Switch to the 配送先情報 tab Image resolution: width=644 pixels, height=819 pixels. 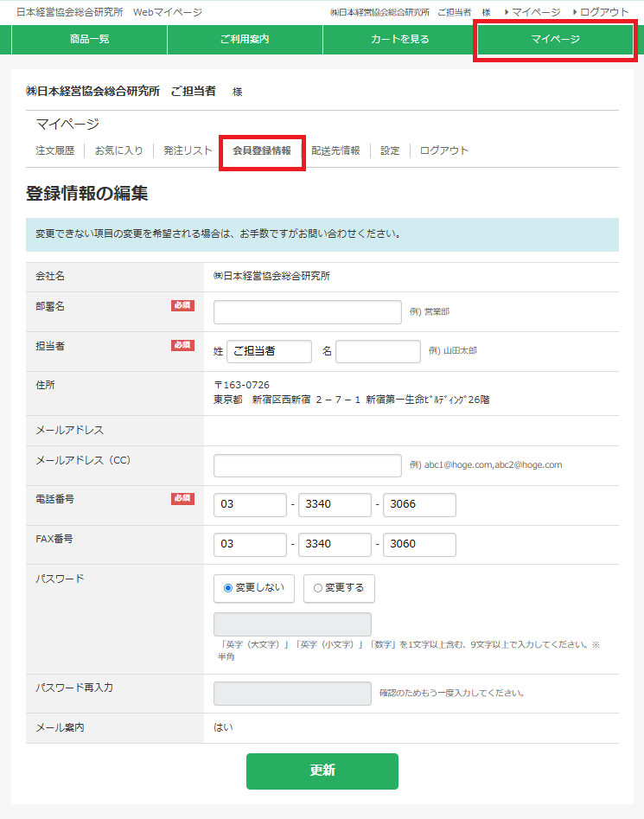(x=335, y=150)
